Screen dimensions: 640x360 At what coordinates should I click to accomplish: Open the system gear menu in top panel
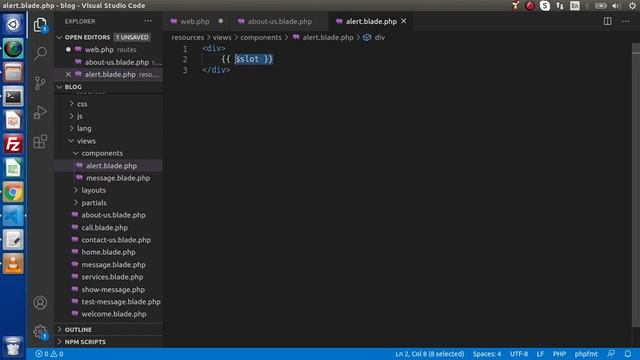632,6
